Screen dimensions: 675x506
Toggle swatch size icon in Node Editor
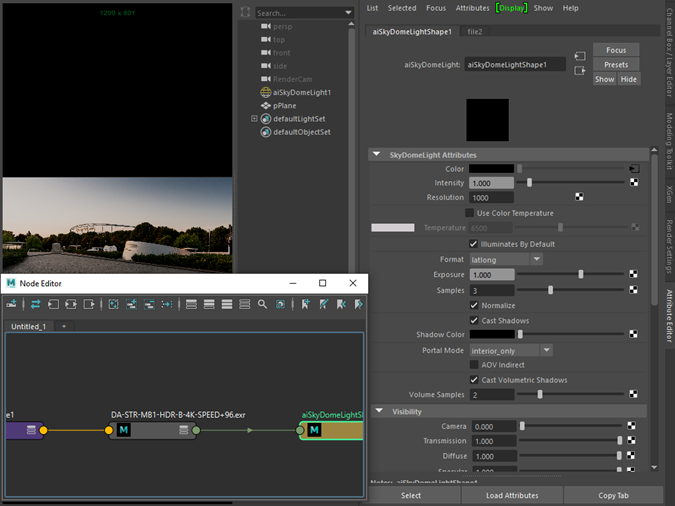280,304
